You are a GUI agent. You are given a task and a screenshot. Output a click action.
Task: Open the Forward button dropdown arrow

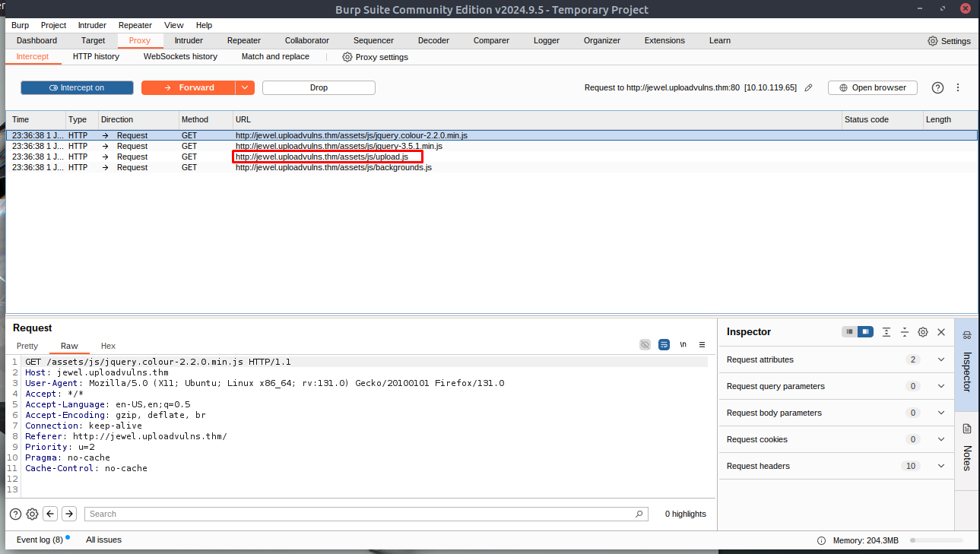click(245, 88)
